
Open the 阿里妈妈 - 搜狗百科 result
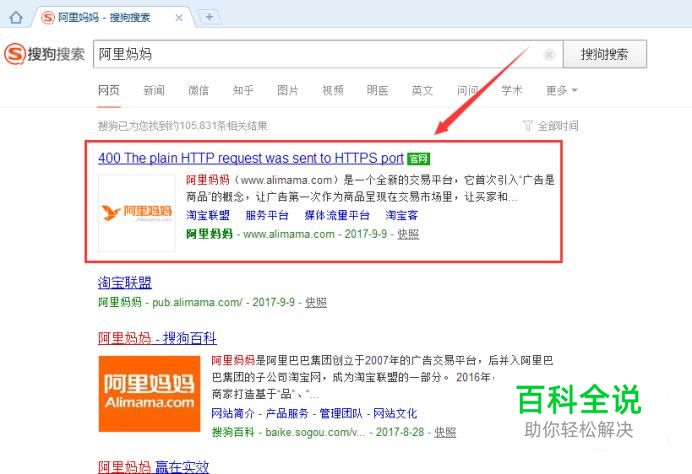click(x=157, y=339)
